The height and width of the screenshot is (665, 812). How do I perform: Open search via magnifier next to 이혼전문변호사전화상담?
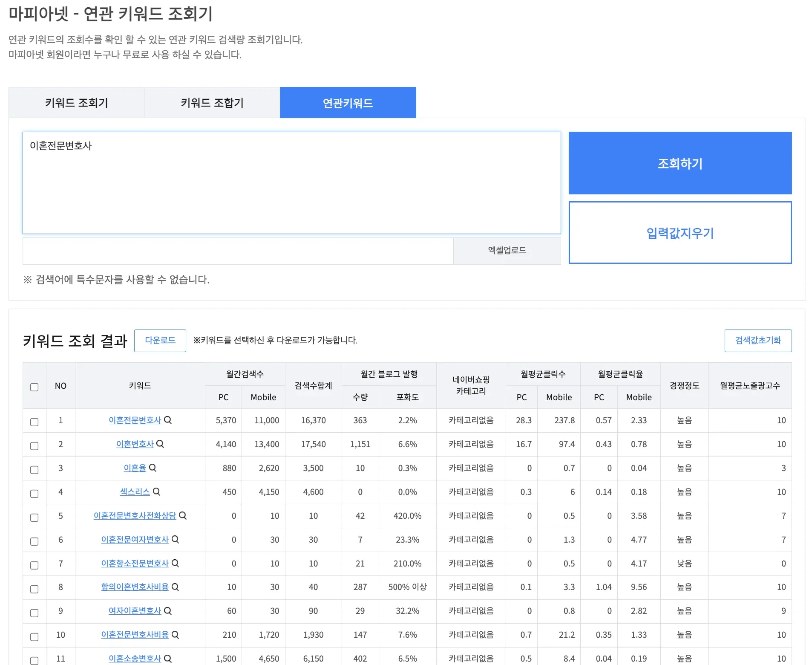coord(184,516)
